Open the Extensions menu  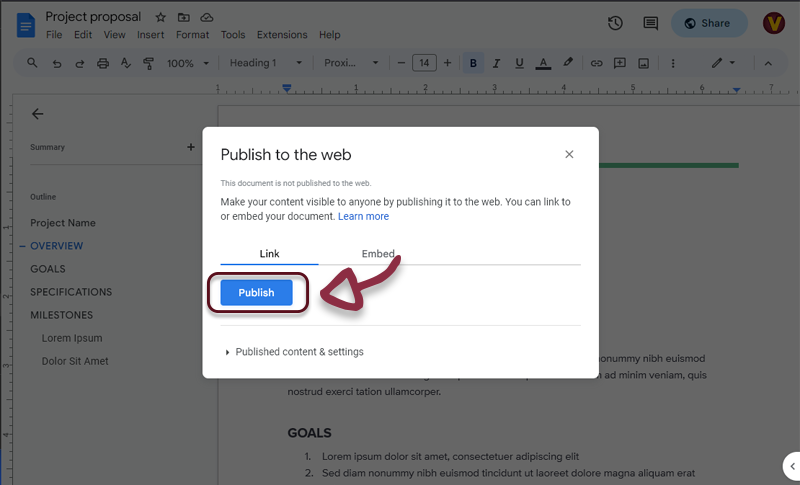[x=282, y=35]
